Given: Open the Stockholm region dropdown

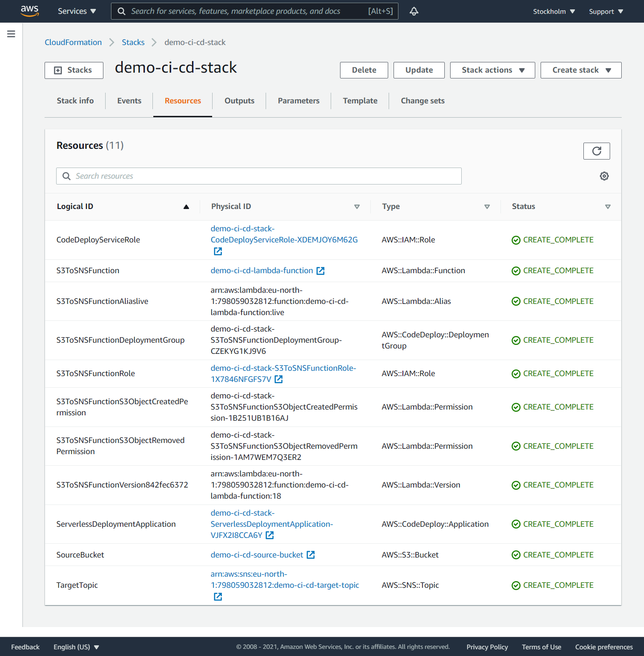Looking at the screenshot, I should coord(554,12).
